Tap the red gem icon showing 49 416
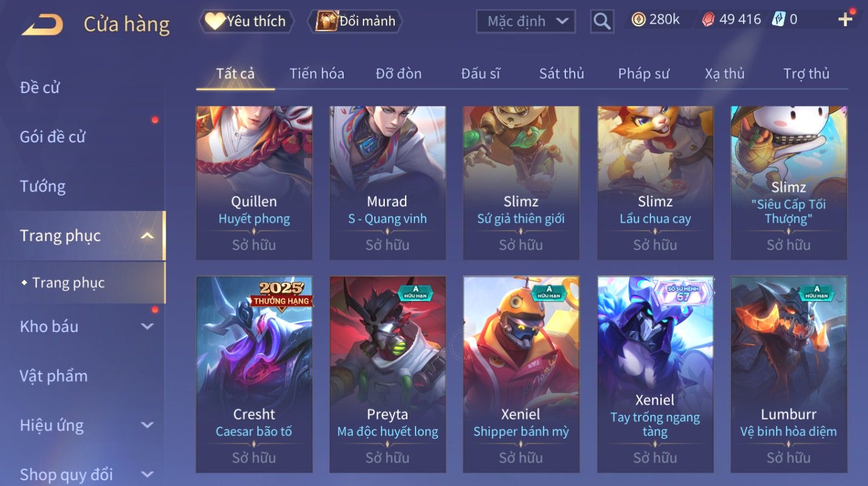 pos(708,20)
